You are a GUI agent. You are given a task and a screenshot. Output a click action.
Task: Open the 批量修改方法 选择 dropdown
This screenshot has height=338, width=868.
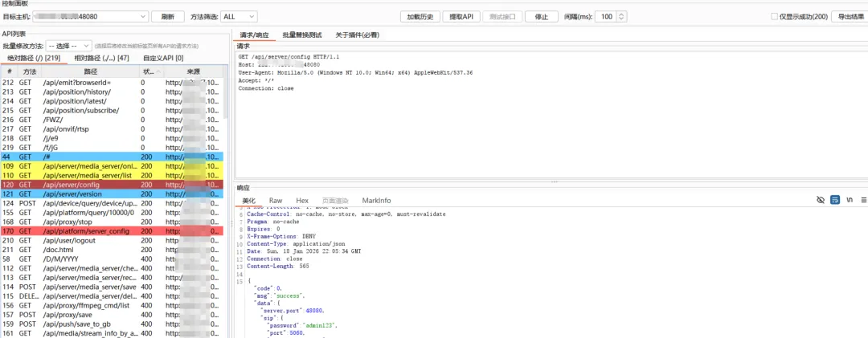point(69,46)
